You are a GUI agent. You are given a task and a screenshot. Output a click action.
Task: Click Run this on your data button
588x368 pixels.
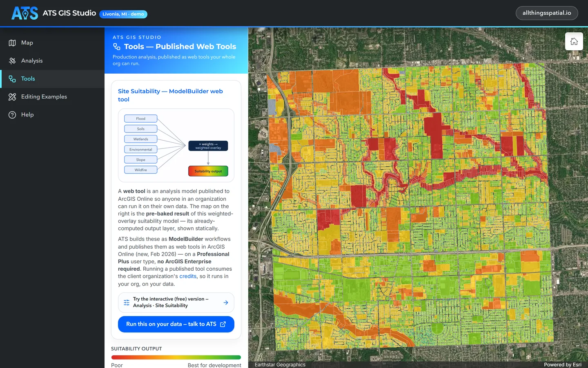(176, 324)
